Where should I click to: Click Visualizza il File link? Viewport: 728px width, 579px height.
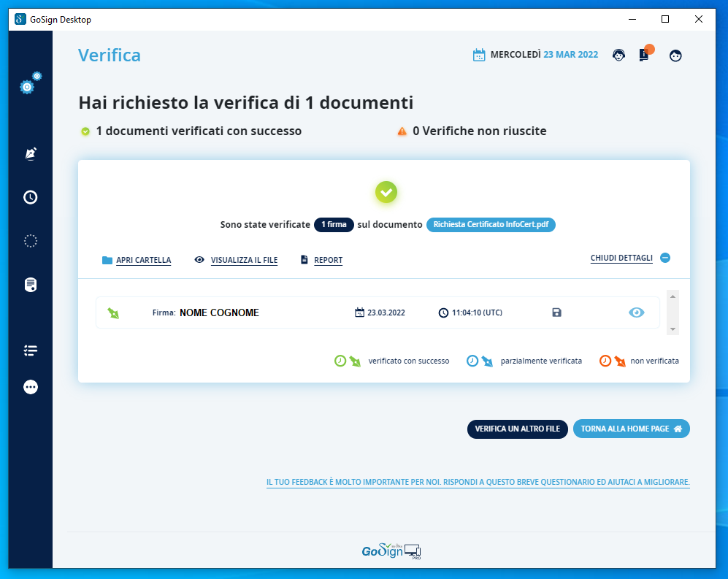coord(243,260)
